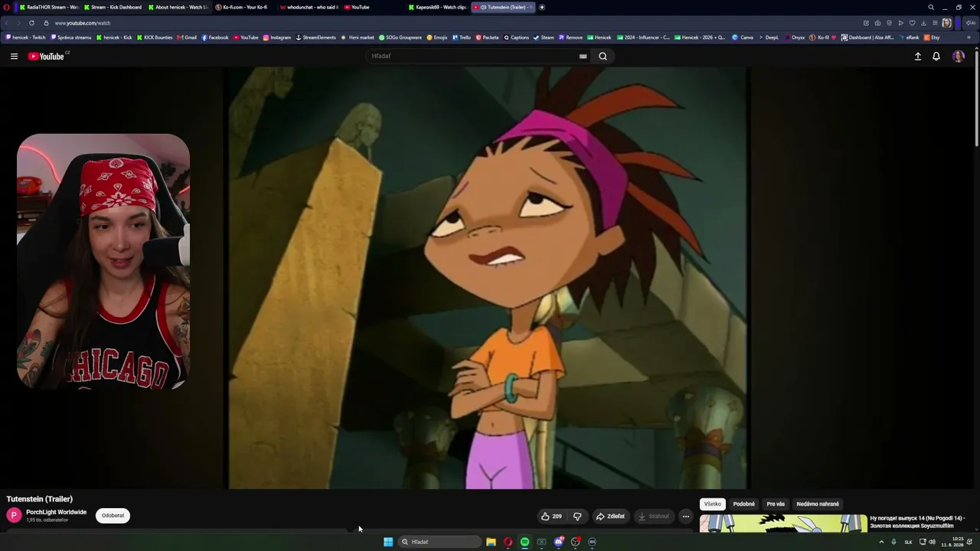Switch to About henicek tab
Viewport: 980px width, 551px height.
(x=177, y=7)
